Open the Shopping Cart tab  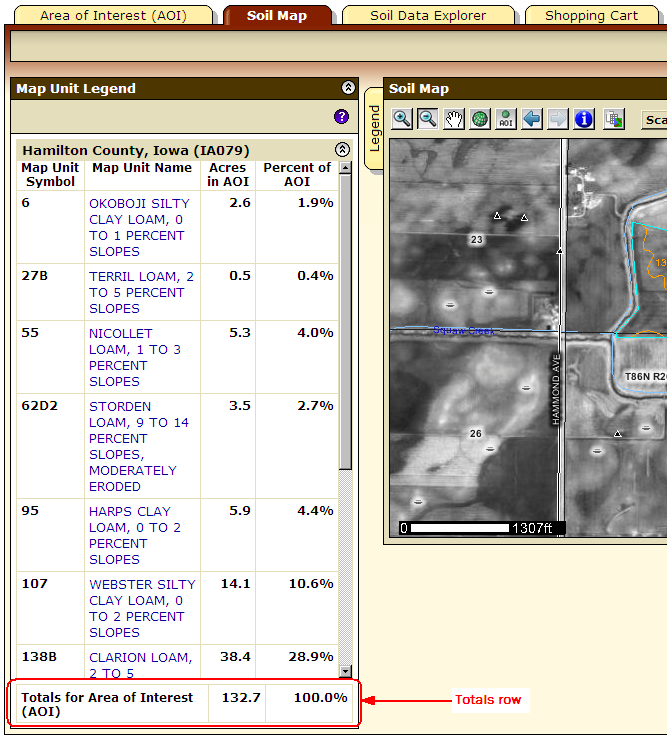tap(591, 16)
